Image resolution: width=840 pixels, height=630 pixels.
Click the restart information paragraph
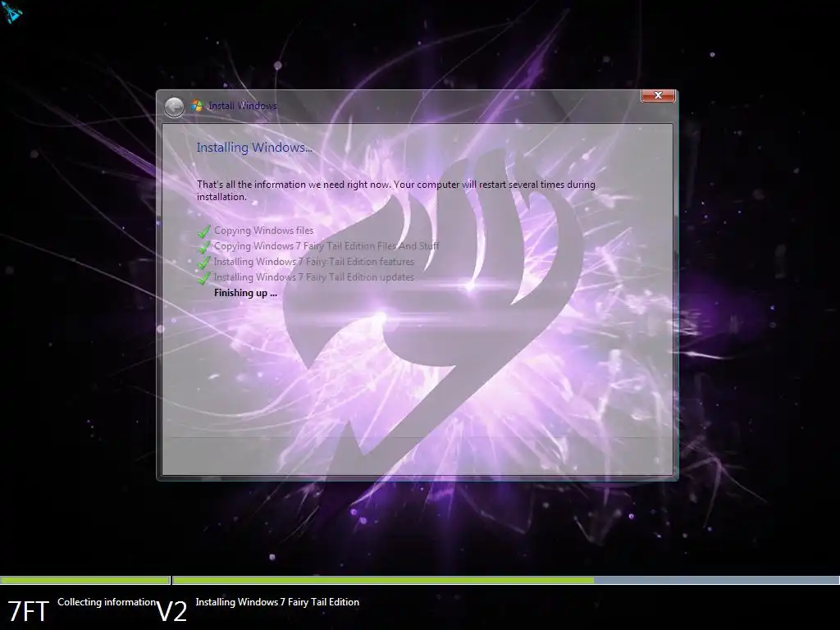[396, 190]
